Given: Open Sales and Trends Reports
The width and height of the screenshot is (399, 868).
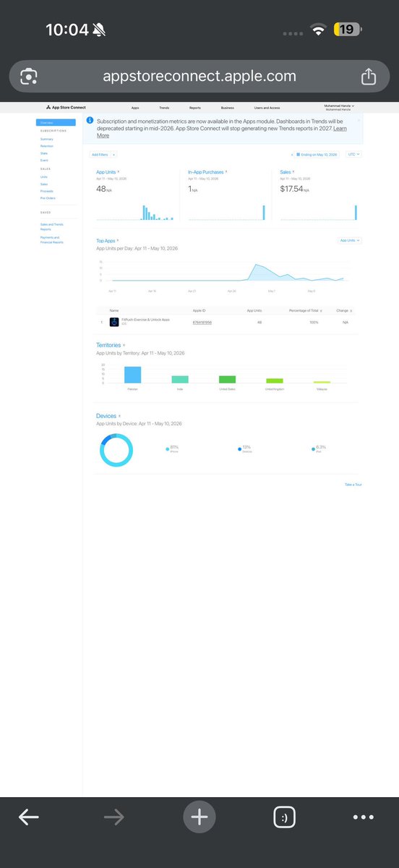Looking at the screenshot, I should tap(52, 226).
